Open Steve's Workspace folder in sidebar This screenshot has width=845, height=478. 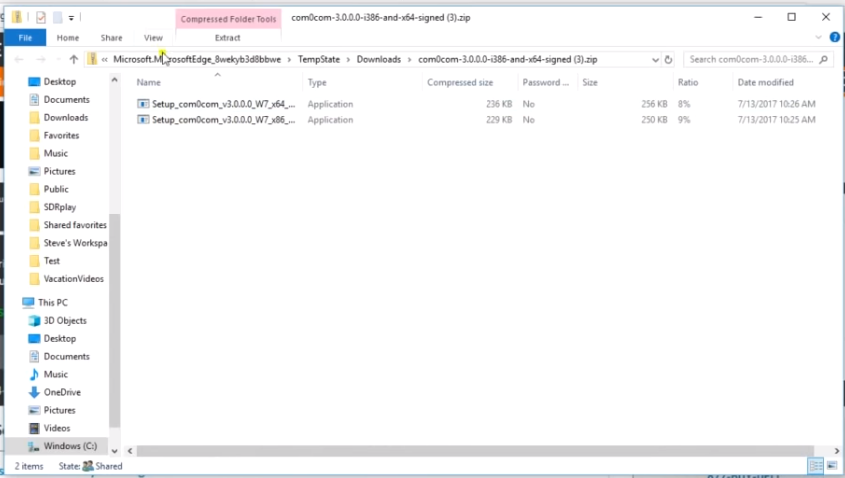pyautogui.click(x=75, y=243)
